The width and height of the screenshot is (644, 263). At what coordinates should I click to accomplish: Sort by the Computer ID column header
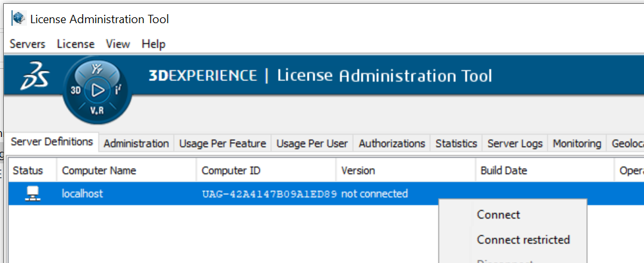coord(266,170)
